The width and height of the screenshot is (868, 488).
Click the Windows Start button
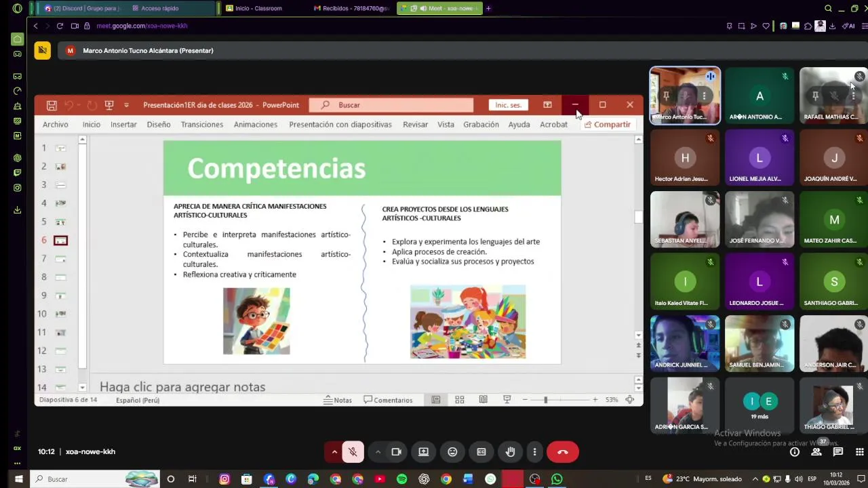(x=19, y=479)
